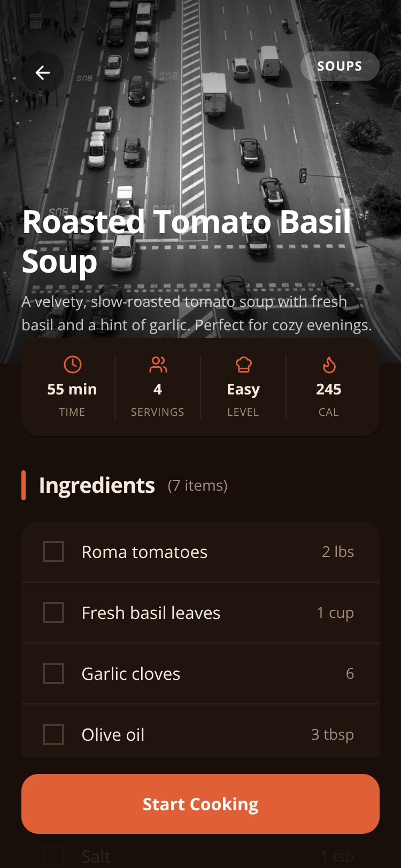
Task: Tick the Garlic cloves checkbox
Action: (53, 673)
